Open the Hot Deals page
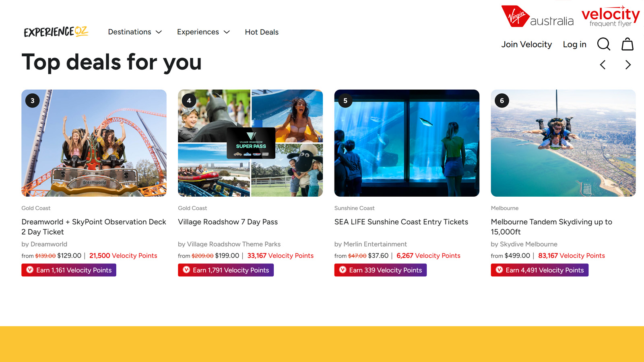The width and height of the screenshot is (644, 362). [x=262, y=32]
